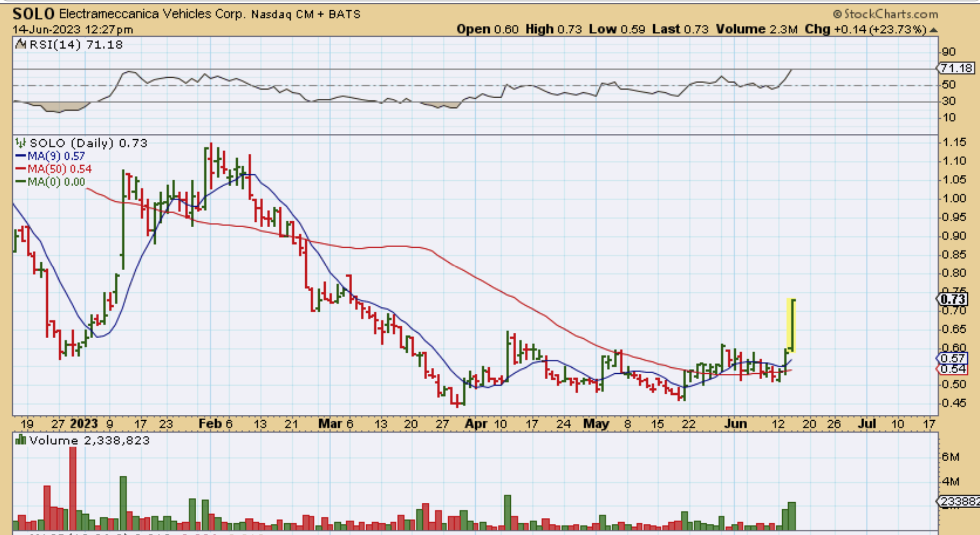Click the 0.57 MA(9) axis tag

(x=952, y=358)
